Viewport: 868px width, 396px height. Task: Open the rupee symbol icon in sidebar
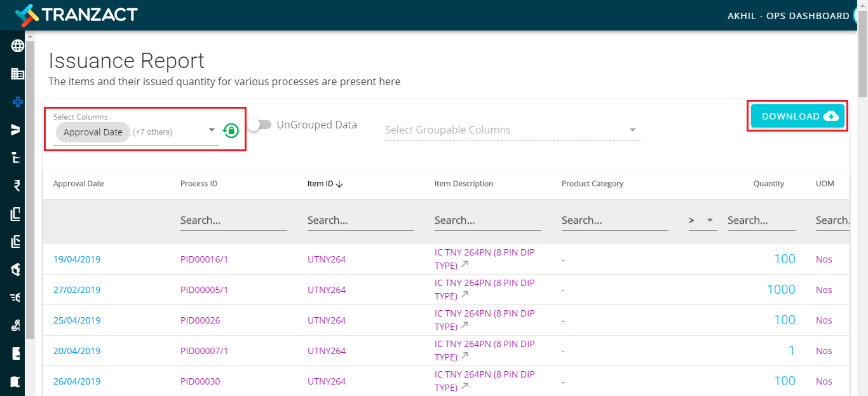(17, 186)
